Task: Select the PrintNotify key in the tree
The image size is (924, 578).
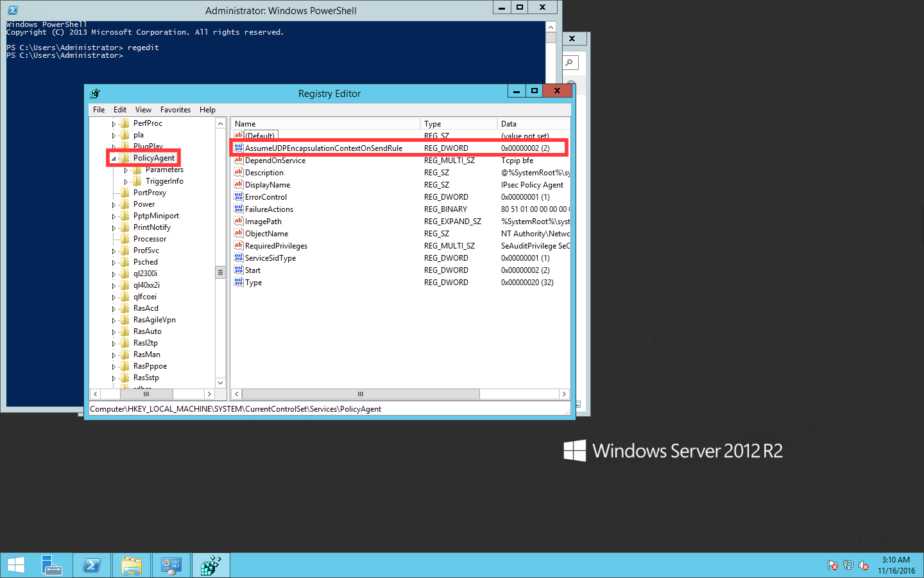Action: coord(152,227)
